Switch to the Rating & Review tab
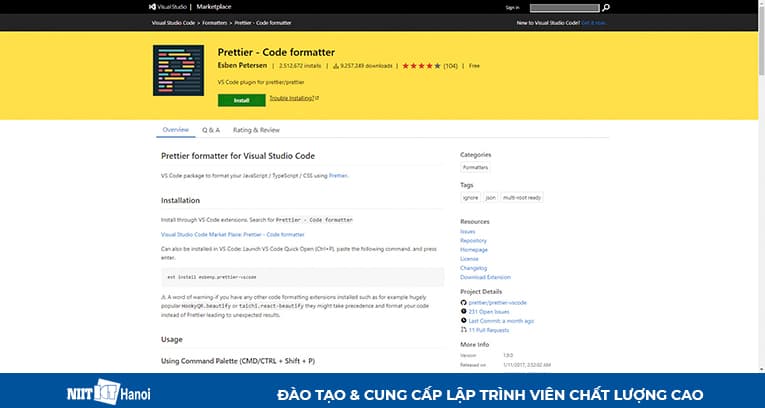Viewport: 765px width, 408px height. (x=256, y=130)
